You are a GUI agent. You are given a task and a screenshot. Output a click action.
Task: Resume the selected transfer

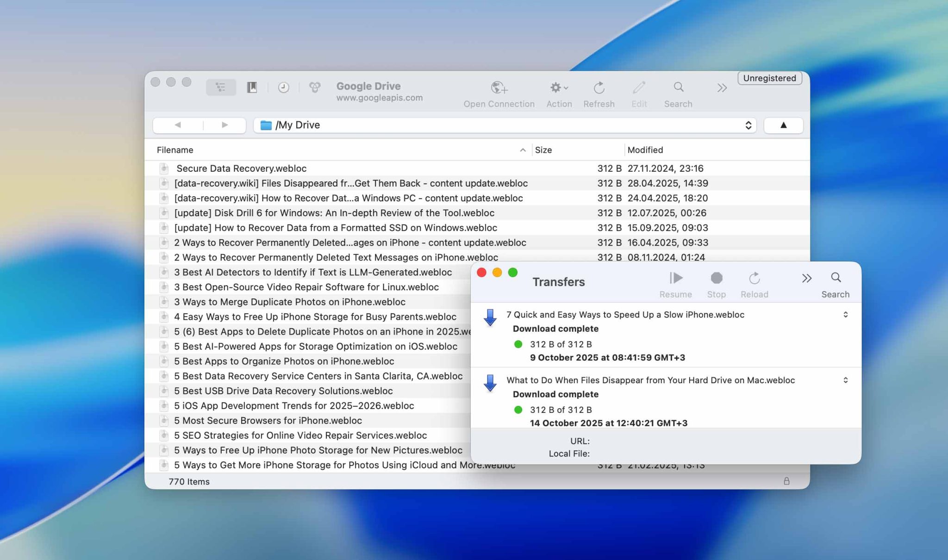point(675,279)
